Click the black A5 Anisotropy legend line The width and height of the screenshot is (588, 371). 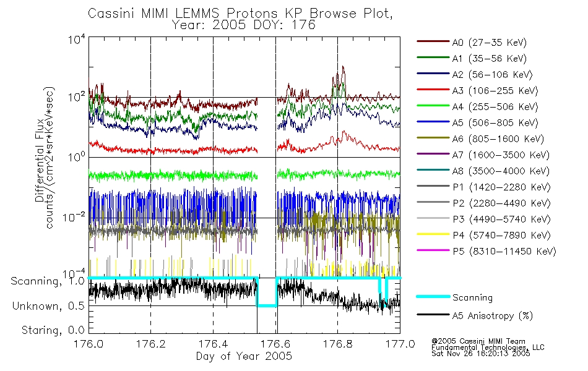tap(433, 315)
